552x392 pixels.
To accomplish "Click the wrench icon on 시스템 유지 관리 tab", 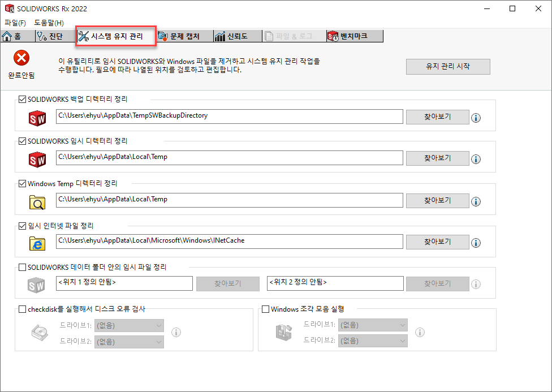I will click(84, 36).
